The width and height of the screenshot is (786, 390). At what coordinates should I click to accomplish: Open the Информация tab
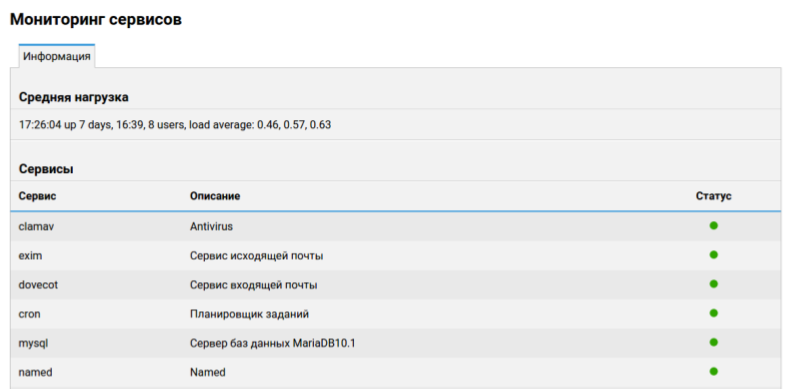point(57,56)
